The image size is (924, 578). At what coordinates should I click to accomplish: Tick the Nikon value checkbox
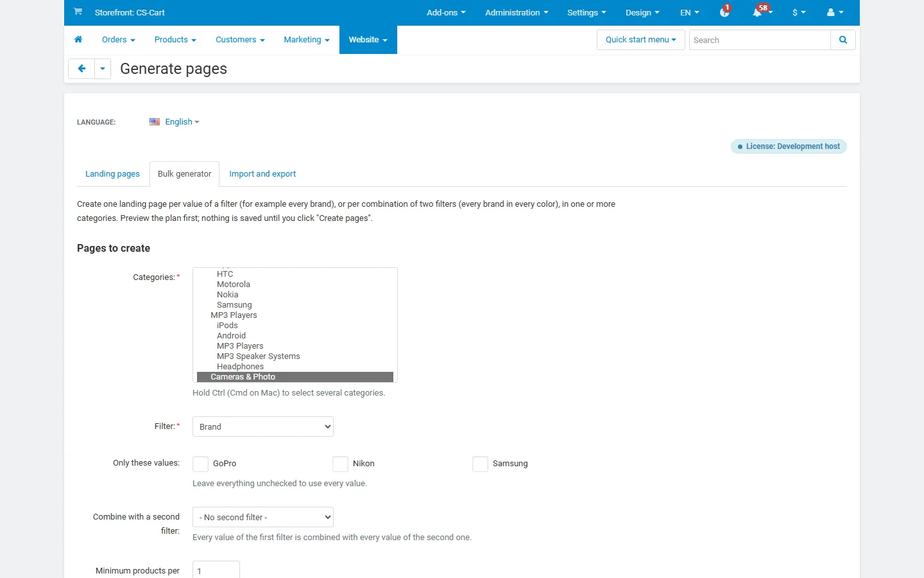pyautogui.click(x=340, y=464)
